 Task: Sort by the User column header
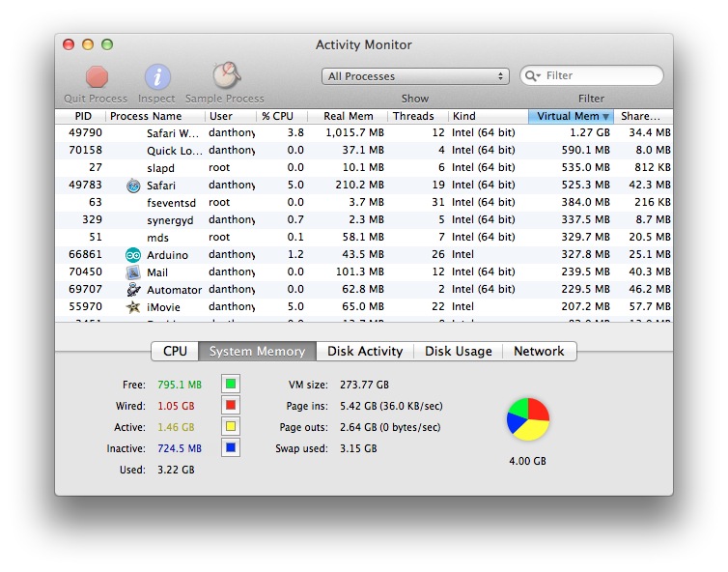231,116
